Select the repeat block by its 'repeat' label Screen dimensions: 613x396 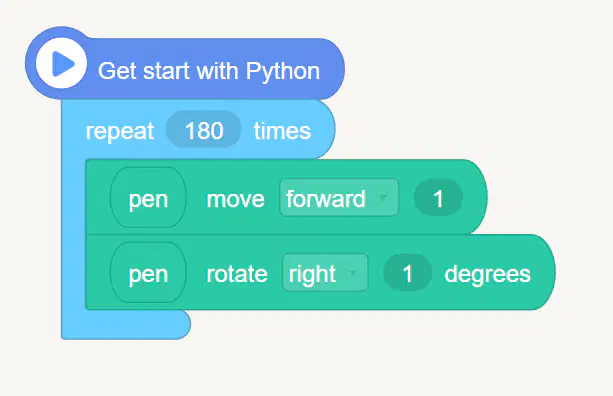tap(120, 131)
